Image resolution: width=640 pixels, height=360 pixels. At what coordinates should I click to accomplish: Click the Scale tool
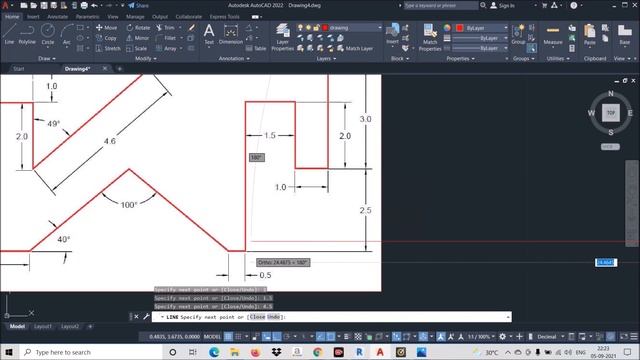(x=137, y=48)
